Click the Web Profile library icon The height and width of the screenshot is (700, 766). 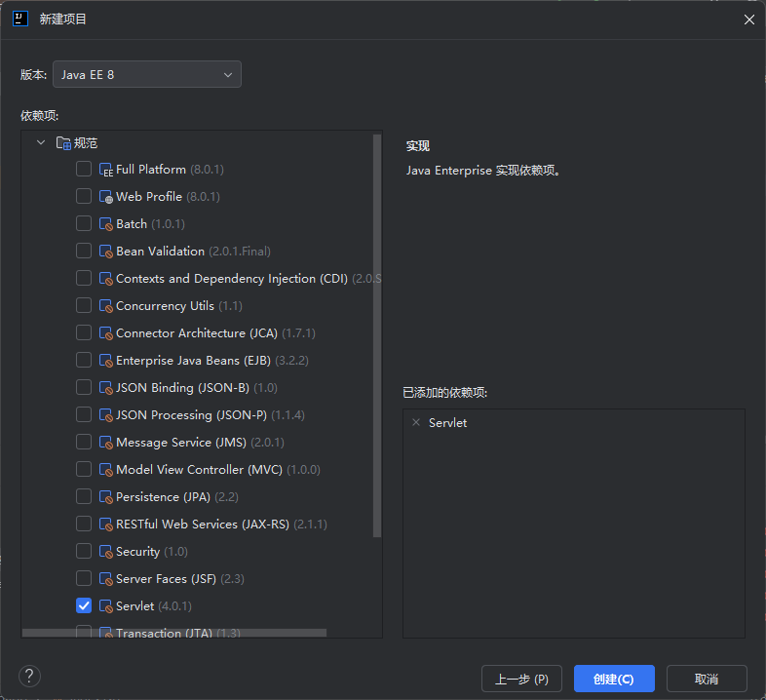coord(106,197)
